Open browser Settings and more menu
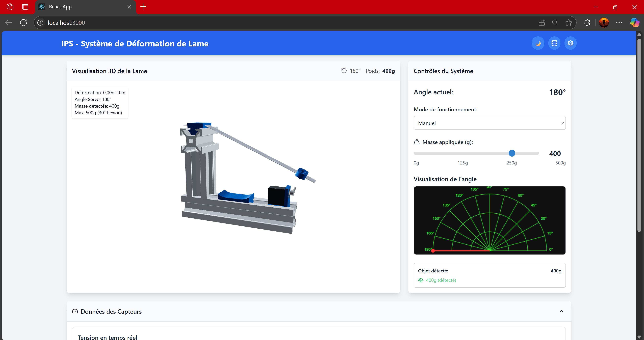The width and height of the screenshot is (644, 340). click(619, 23)
